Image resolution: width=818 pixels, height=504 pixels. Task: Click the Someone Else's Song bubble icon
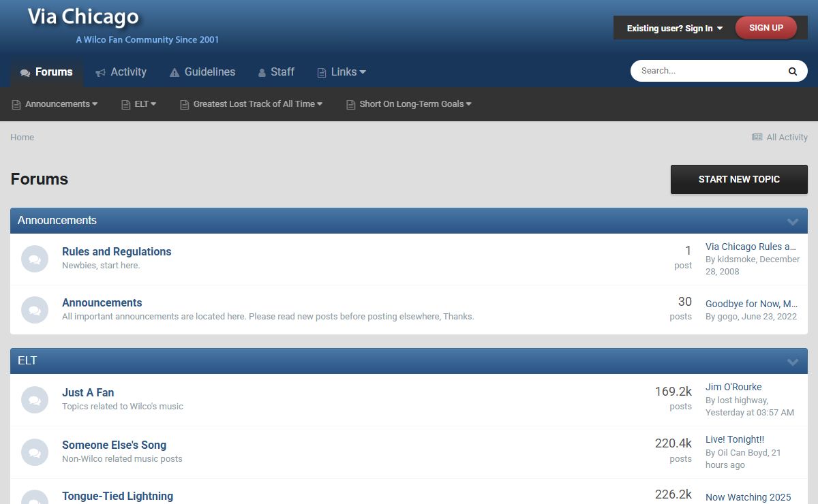coord(35,452)
